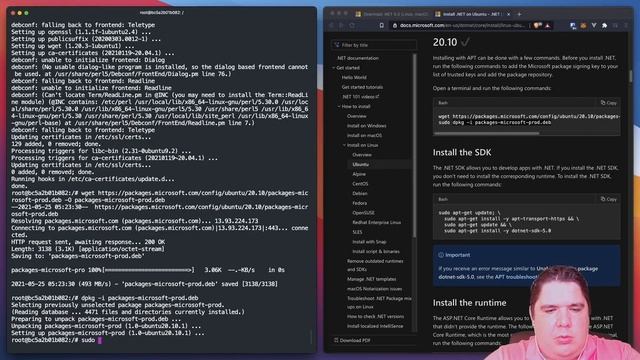Select Redhat Enterprise Linux in sidebar
Image resolution: width=640 pixels, height=360 pixels.
tap(376, 222)
